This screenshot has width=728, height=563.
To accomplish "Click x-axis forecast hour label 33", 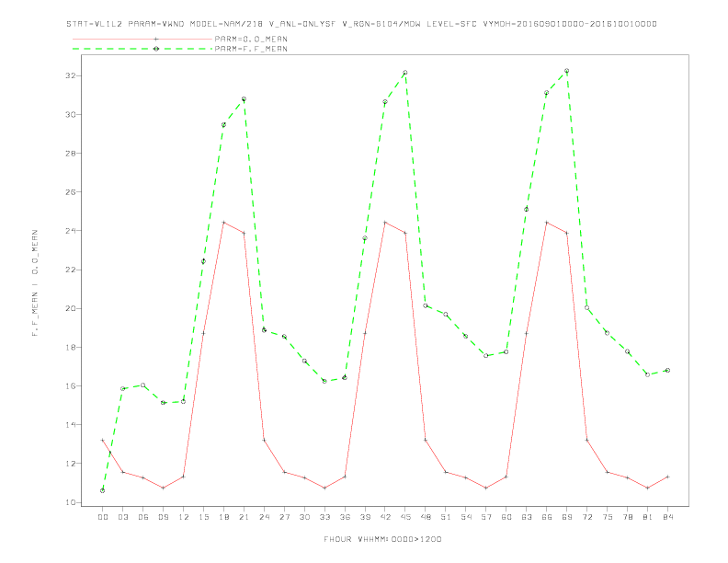I will (324, 517).
